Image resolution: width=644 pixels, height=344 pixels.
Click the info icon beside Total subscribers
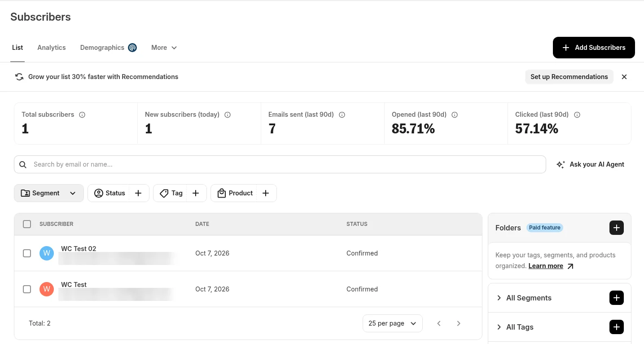[x=82, y=115]
